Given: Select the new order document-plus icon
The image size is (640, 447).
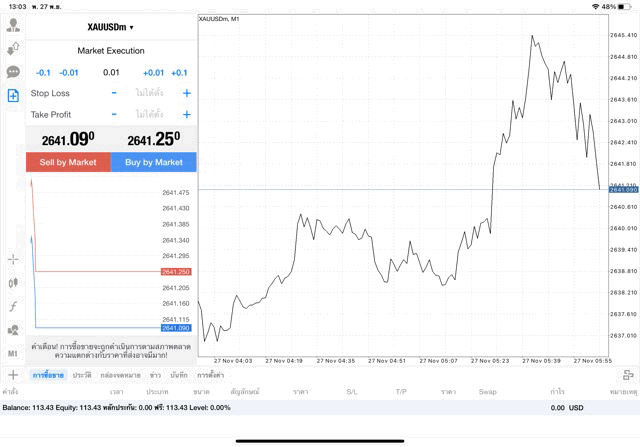Looking at the screenshot, I should coord(13,96).
